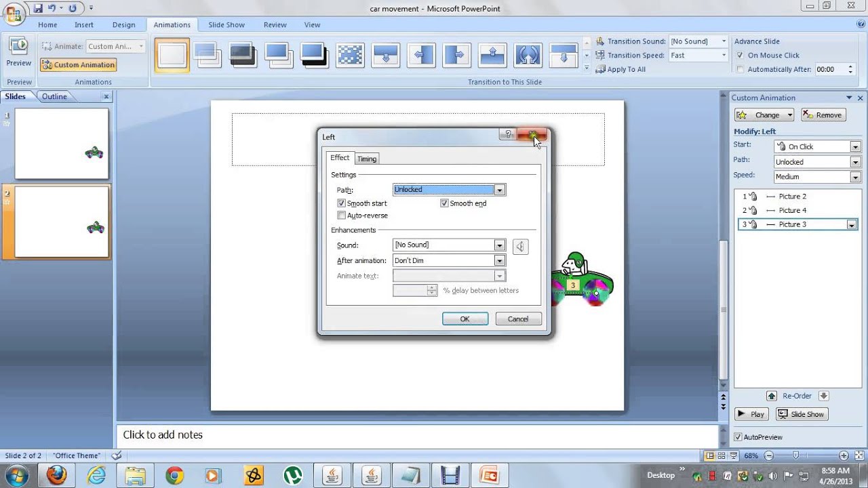Move animation down with Re-Order down arrow
Image resolution: width=868 pixels, height=488 pixels.
pos(823,396)
